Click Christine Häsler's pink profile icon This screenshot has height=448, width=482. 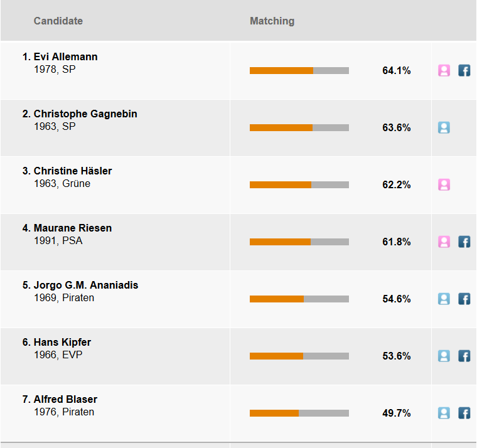(x=444, y=184)
